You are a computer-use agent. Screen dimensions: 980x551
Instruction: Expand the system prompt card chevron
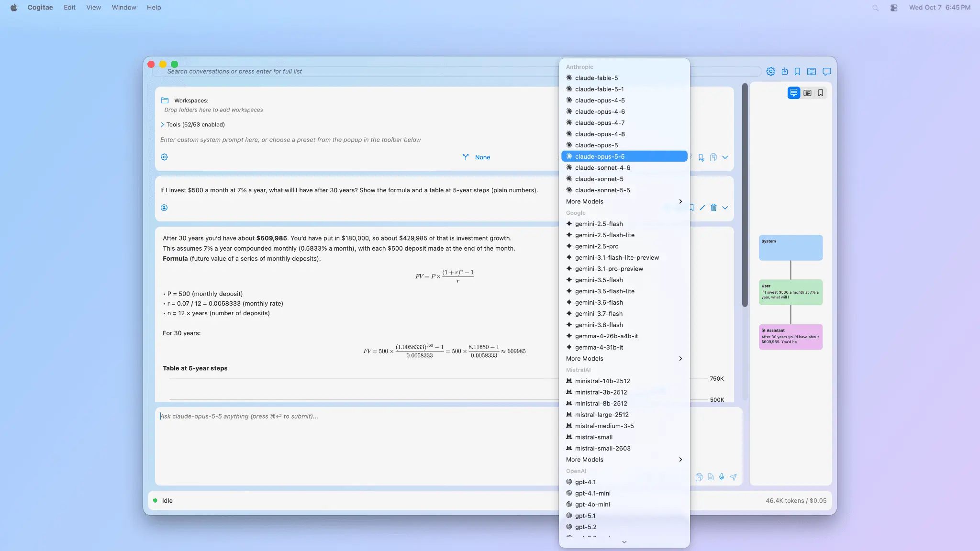pos(725,157)
